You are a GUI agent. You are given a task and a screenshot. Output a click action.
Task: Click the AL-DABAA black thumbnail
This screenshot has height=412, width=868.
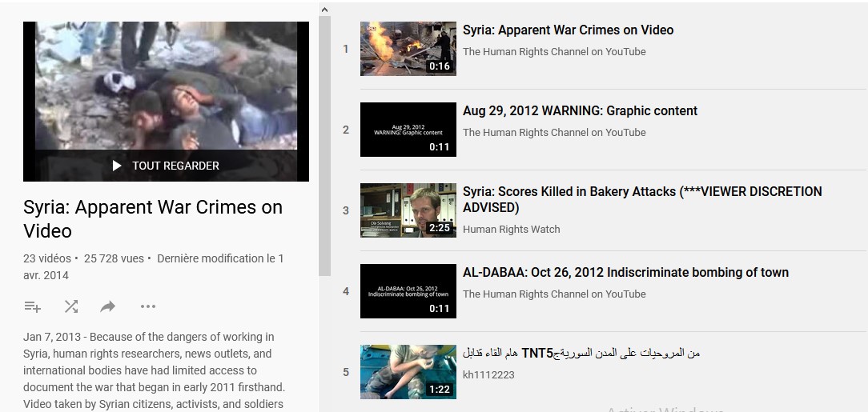408,291
